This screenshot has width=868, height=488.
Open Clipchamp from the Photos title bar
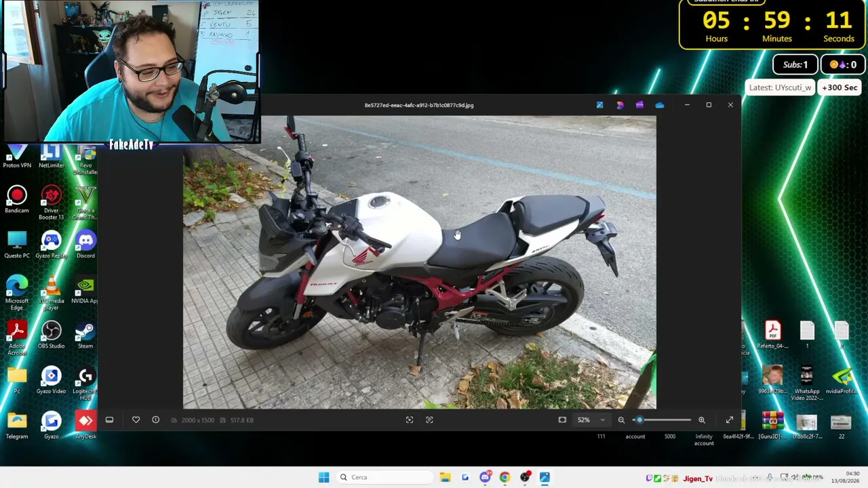(639, 105)
